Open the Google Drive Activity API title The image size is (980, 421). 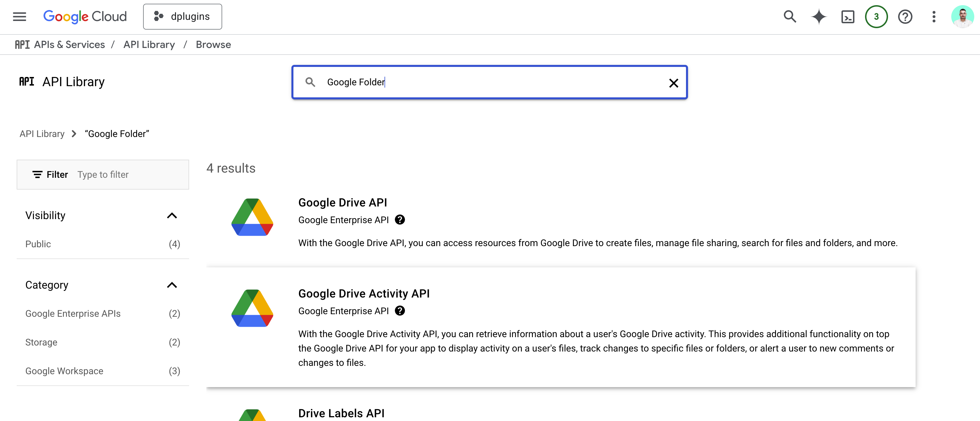[x=364, y=293]
